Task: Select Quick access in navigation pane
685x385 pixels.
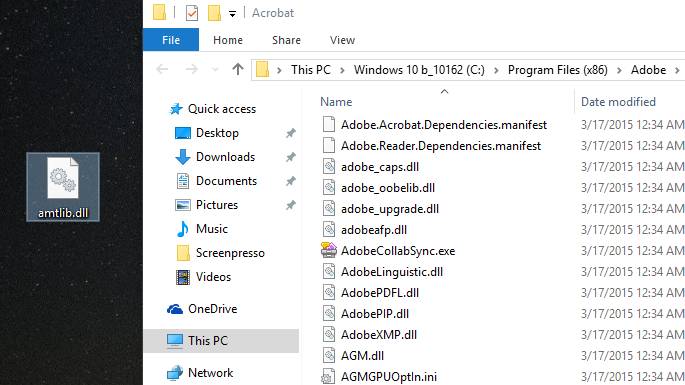Action: click(221, 109)
